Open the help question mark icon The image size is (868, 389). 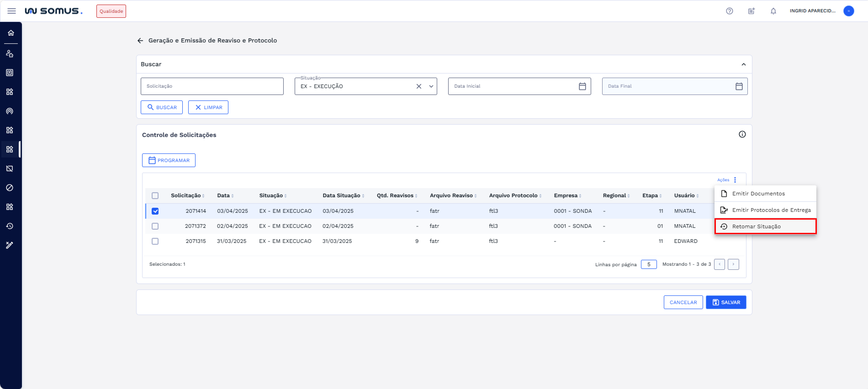(x=729, y=11)
